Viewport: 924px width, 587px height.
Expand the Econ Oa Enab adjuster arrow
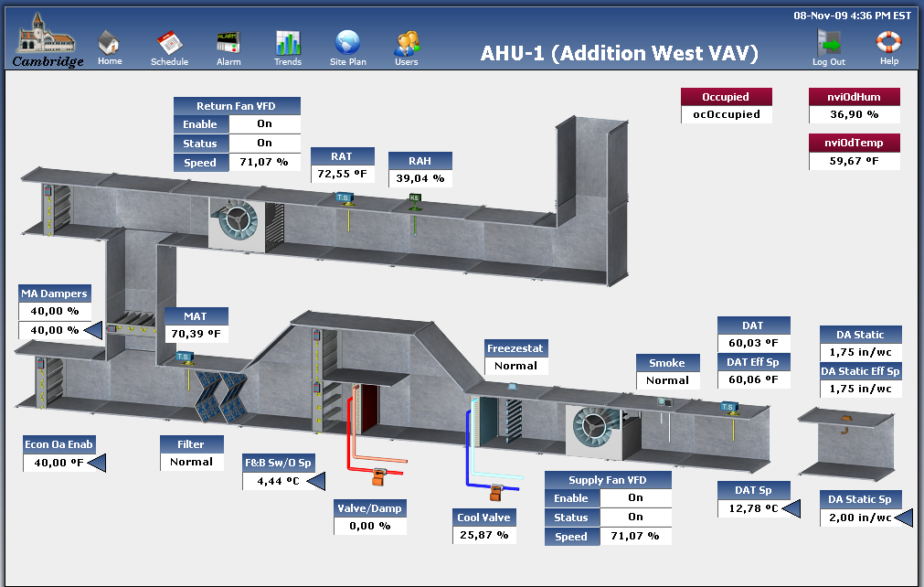[x=99, y=463]
